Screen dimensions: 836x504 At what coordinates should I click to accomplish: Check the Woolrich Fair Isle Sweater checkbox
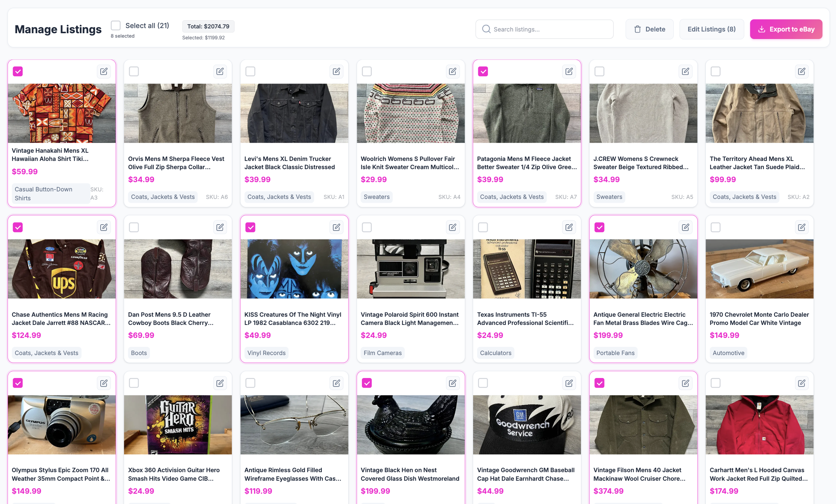367,71
